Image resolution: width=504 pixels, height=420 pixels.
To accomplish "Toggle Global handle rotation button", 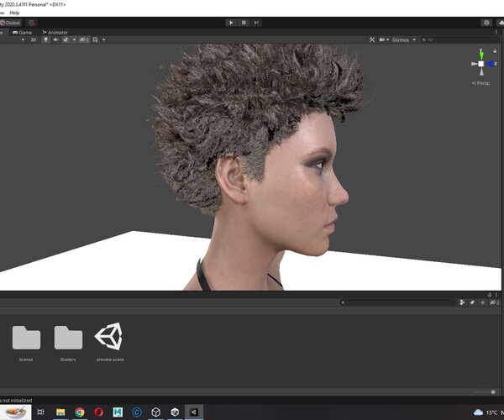I will (x=11, y=23).
